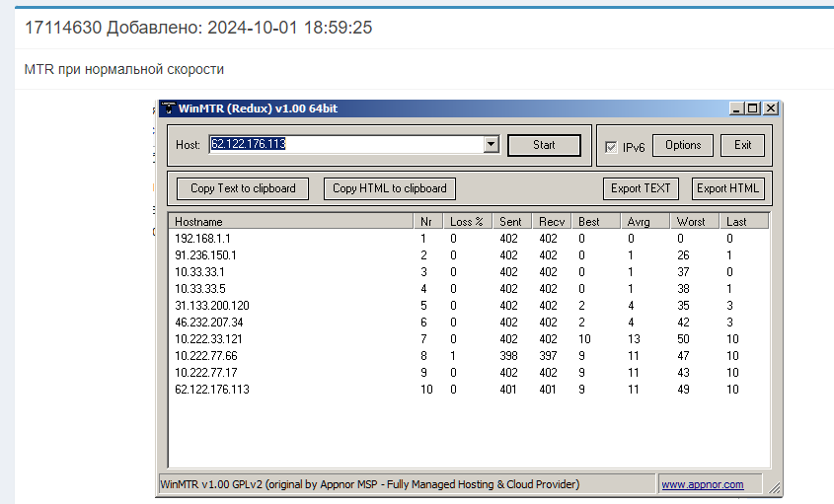Maximize the WinMTR window

[x=753, y=108]
